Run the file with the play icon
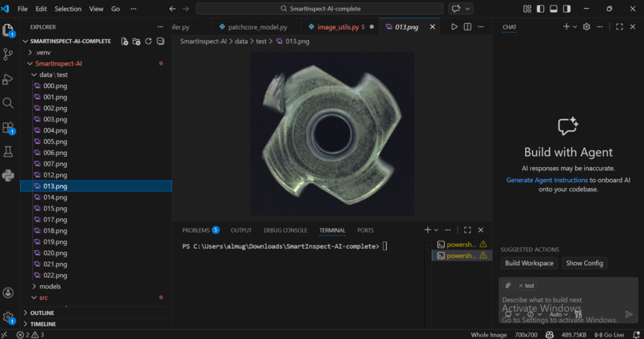 coord(454,26)
